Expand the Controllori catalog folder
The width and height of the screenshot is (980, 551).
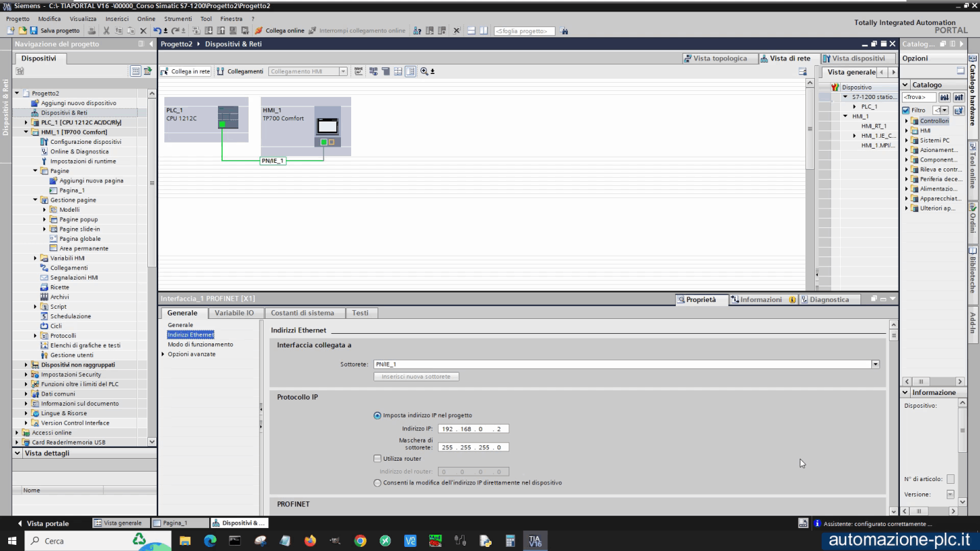906,121
